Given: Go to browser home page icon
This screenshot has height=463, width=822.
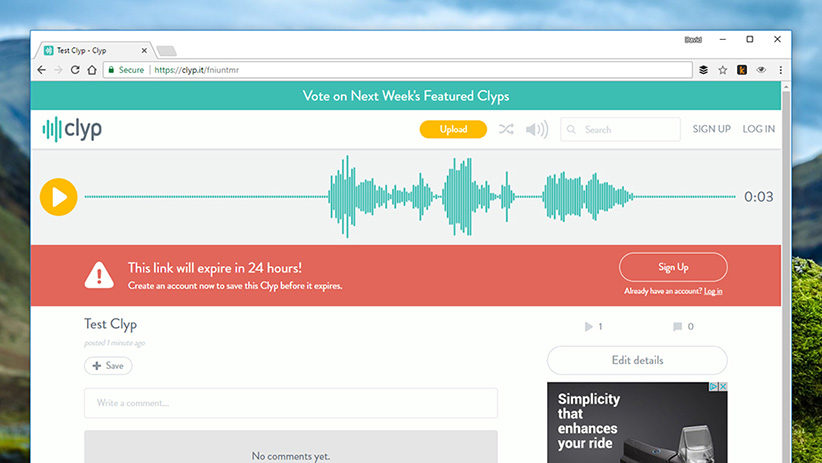Looking at the screenshot, I should pos(92,70).
